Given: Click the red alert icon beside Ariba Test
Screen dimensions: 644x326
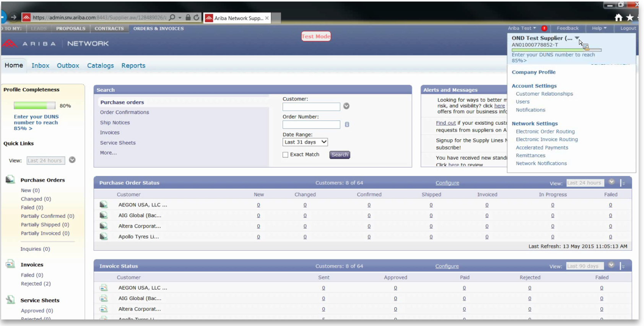Looking at the screenshot, I should (x=544, y=28).
